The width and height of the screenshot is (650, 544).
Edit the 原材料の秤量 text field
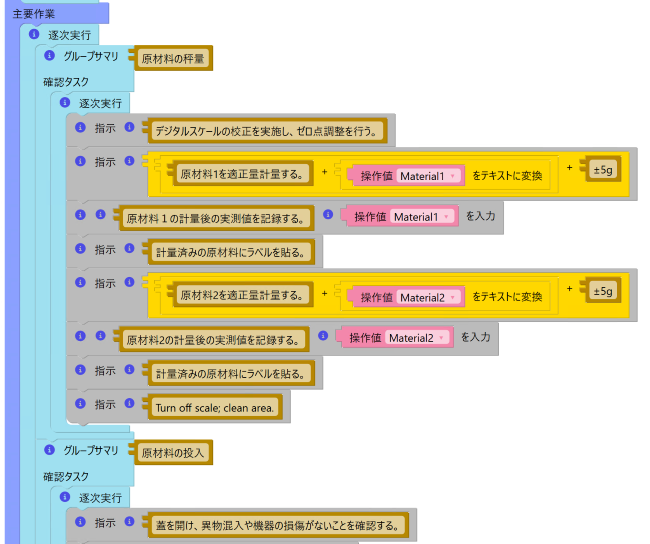(172, 59)
